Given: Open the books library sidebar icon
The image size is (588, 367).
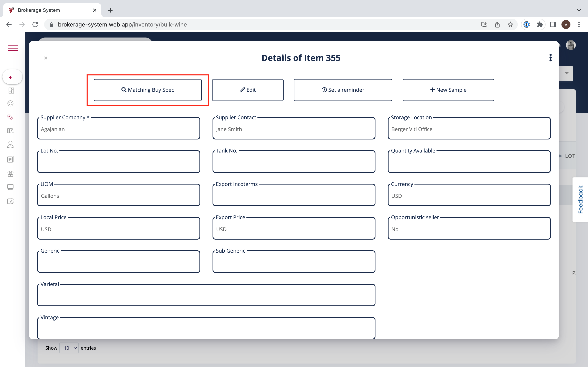Looking at the screenshot, I should [10, 131].
